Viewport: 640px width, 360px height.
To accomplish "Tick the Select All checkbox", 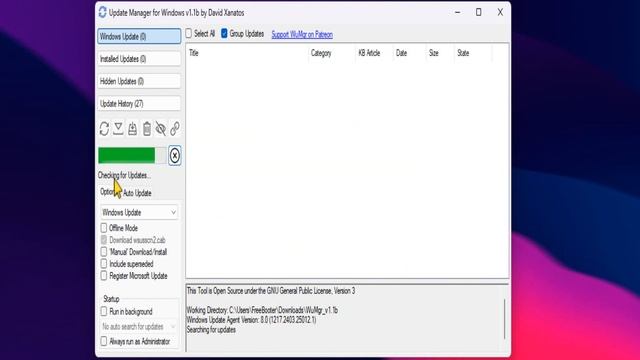I will pyautogui.click(x=189, y=33).
